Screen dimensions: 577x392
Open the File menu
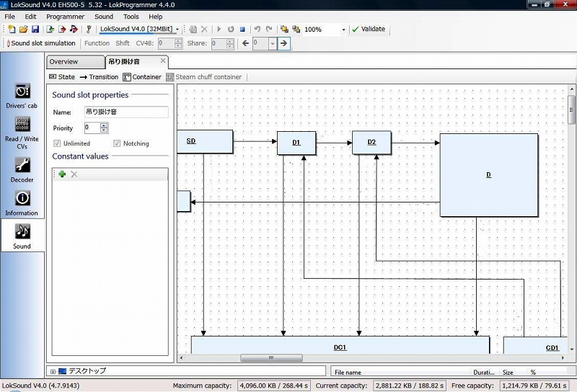tap(9, 17)
